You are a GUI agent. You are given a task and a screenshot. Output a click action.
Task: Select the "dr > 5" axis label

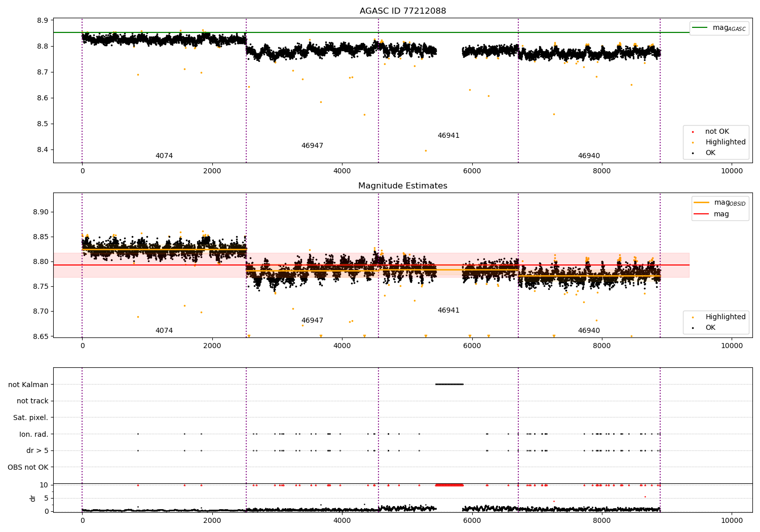(37, 450)
